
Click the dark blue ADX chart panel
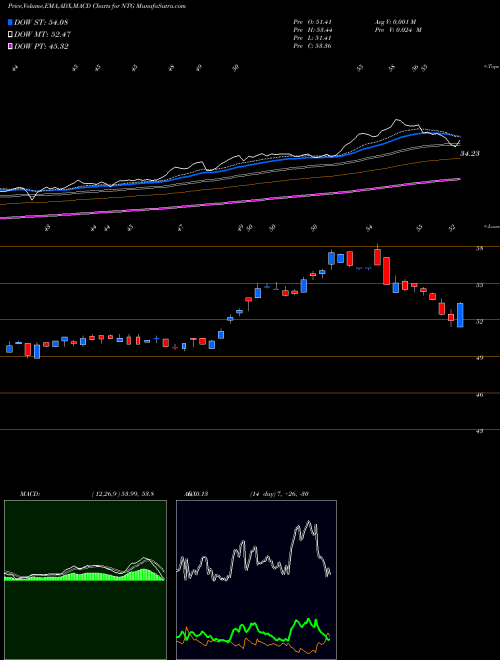(256, 580)
